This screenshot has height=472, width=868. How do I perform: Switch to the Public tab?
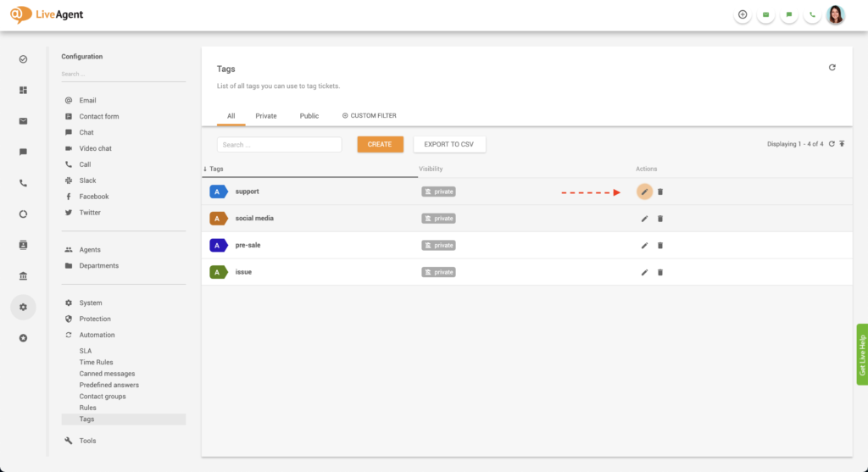coord(309,116)
